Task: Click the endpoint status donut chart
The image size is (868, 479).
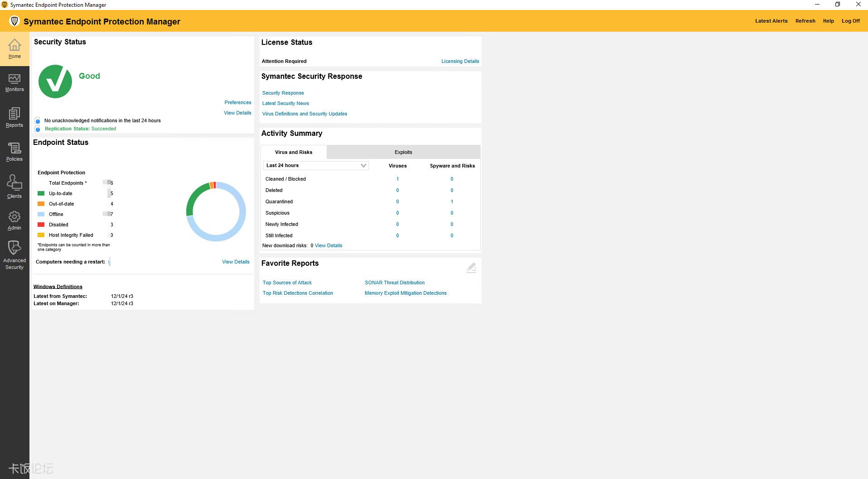Action: [216, 211]
